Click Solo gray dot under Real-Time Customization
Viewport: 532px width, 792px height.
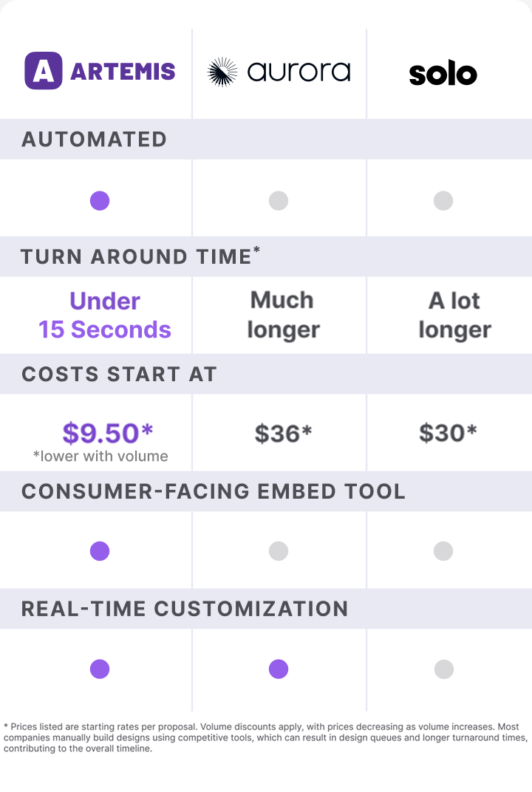coord(443,669)
